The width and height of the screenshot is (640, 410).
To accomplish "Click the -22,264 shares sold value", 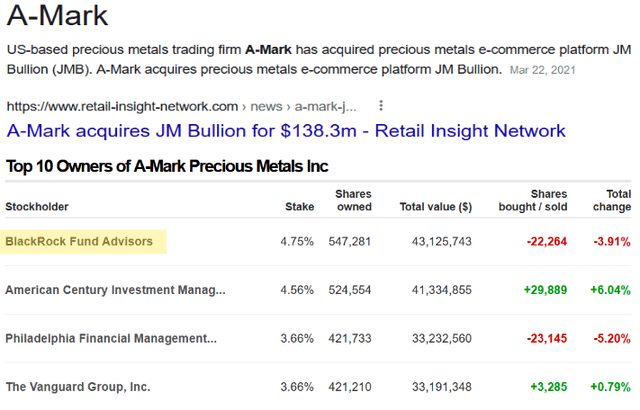I will click(x=547, y=242).
